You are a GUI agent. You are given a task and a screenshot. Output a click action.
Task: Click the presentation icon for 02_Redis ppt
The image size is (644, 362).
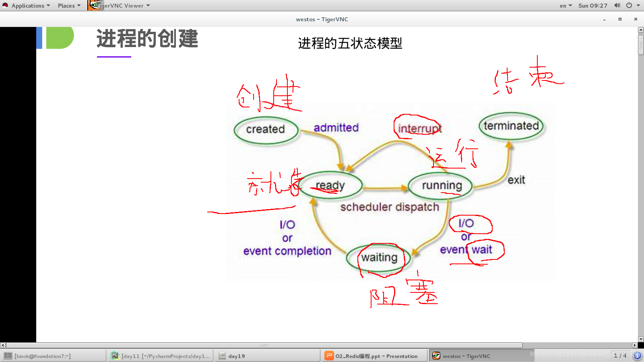pos(329,356)
